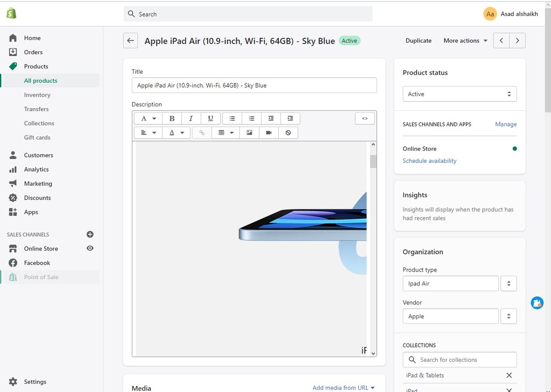Open Orders in the sidebar

pos(33,52)
